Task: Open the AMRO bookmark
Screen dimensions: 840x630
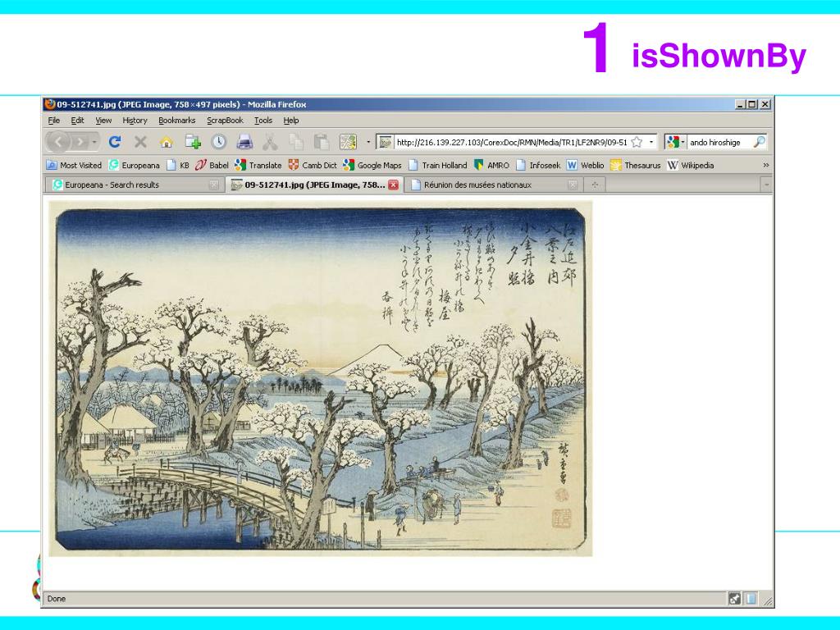Action: 491,165
